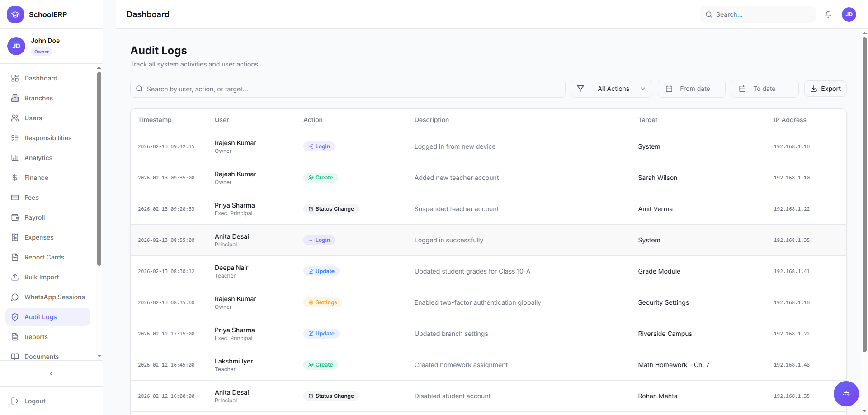Focus the global Search field in the top bar
868x415 pixels.
(x=757, y=14)
